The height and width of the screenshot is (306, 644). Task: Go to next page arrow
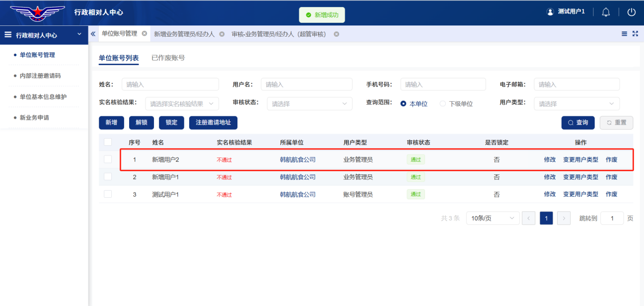click(x=564, y=218)
